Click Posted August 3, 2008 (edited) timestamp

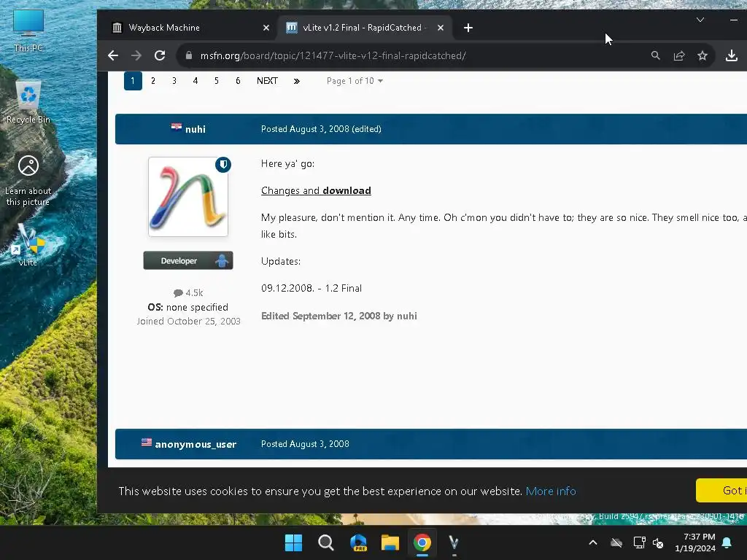tap(321, 129)
